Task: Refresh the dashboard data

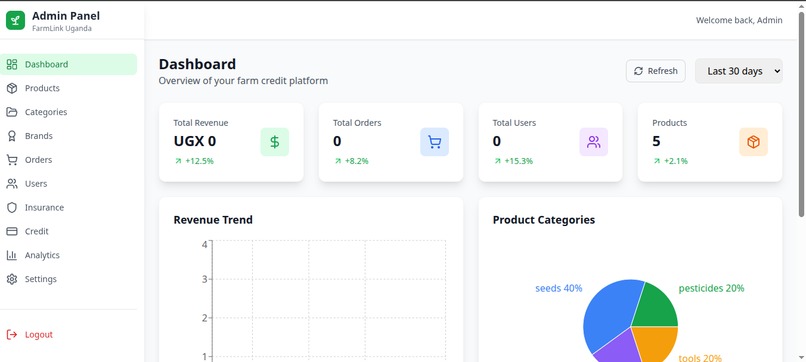Action: click(655, 71)
